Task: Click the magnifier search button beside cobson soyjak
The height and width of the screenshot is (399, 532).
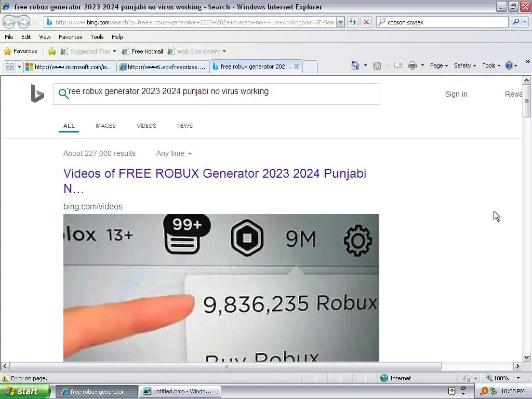Action: click(x=516, y=22)
